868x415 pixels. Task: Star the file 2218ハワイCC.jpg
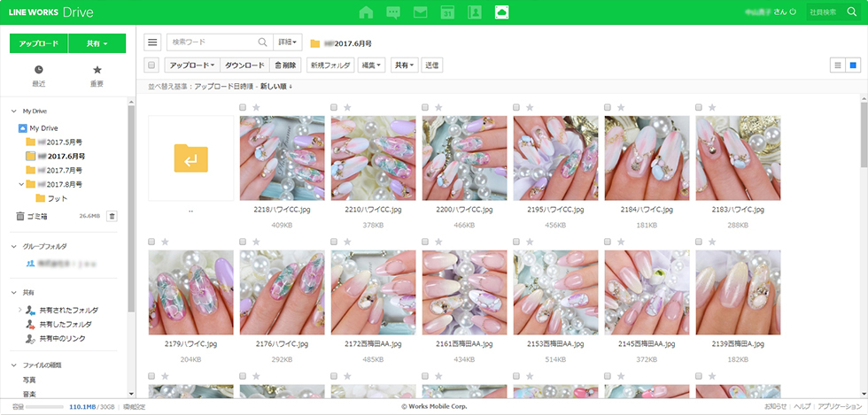(x=256, y=107)
